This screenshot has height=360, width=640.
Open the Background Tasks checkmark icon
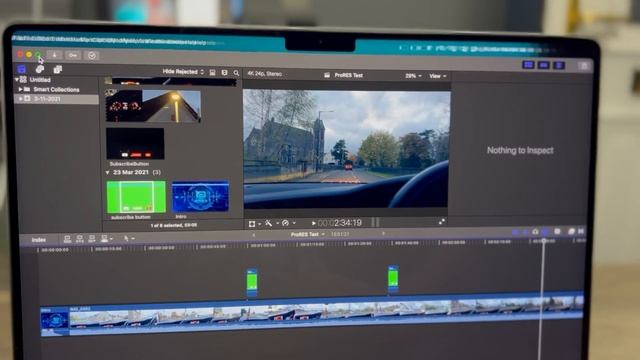coord(92,56)
